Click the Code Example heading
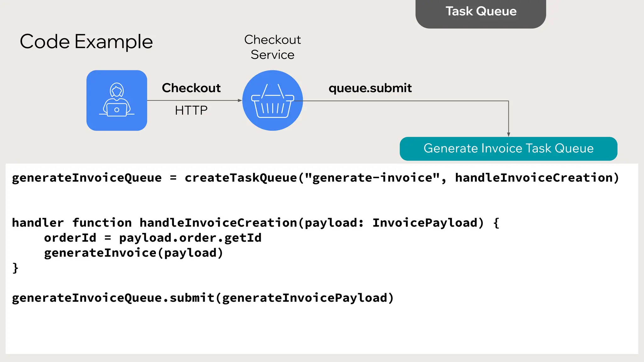Viewport: 644px width, 362px height. point(86,41)
